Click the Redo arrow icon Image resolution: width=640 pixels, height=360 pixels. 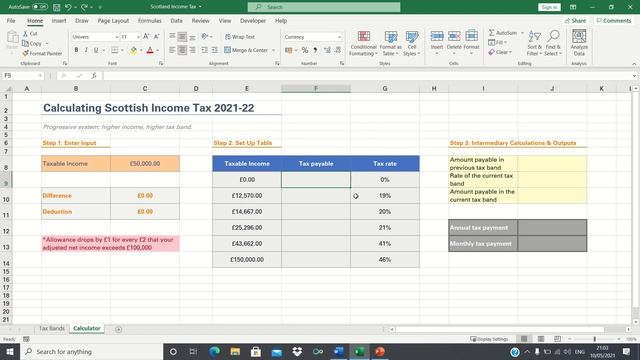coord(84,7)
